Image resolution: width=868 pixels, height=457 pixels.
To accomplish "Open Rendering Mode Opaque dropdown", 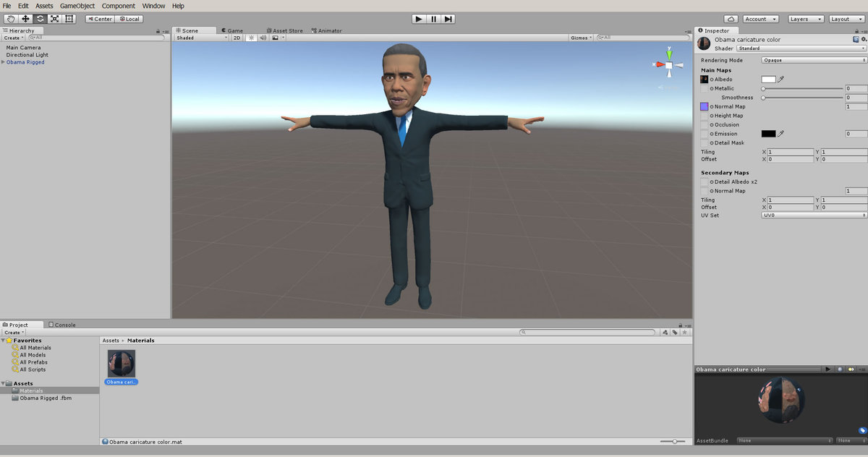I will pyautogui.click(x=814, y=60).
